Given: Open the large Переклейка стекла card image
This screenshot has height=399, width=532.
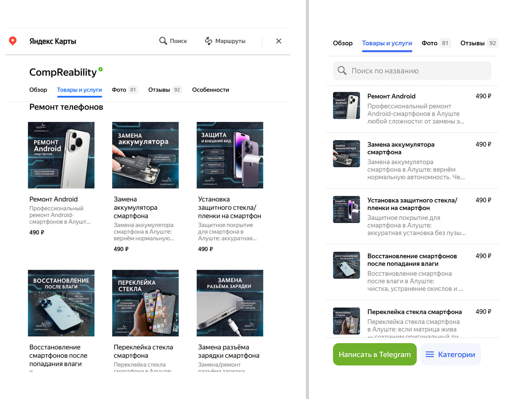Looking at the screenshot, I should coord(145,303).
